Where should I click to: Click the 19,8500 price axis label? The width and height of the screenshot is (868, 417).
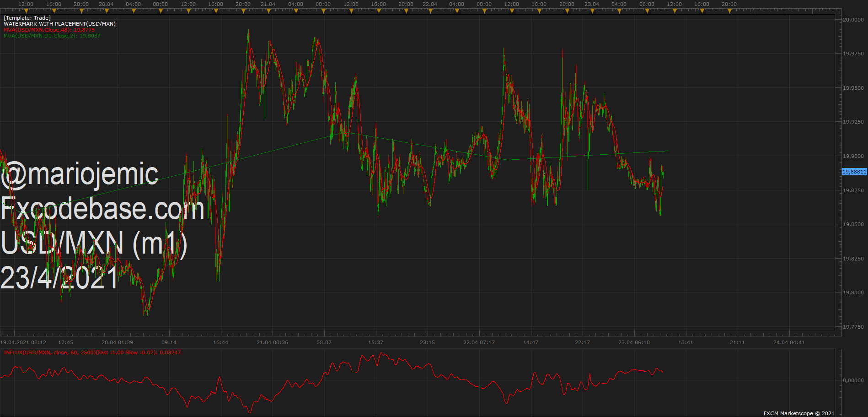pyautogui.click(x=853, y=224)
